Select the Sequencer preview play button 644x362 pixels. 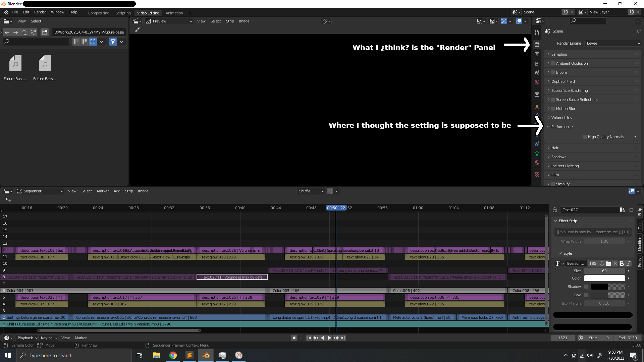pyautogui.click(x=329, y=338)
